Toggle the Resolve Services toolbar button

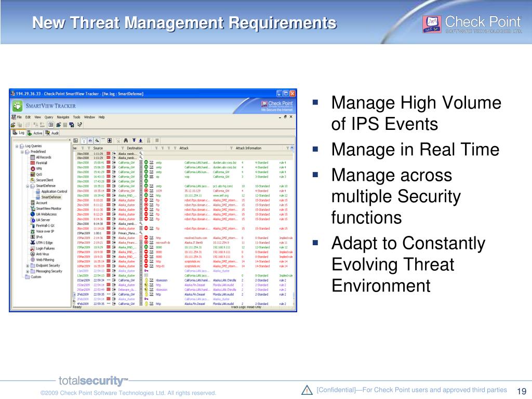pyautogui.click(x=97, y=141)
